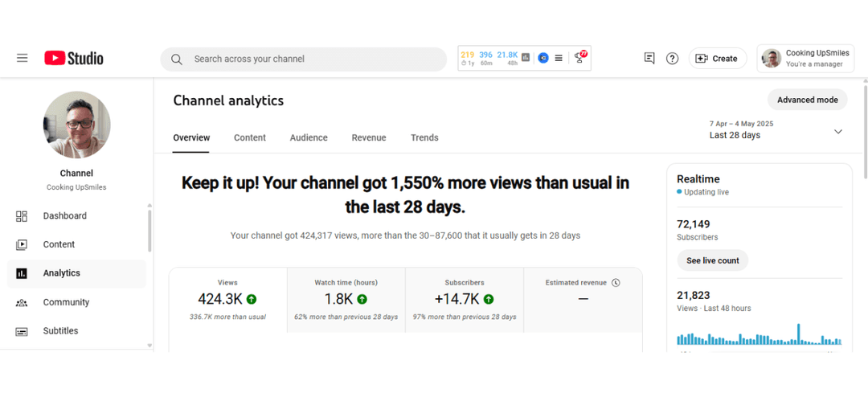
Task: Click the Advanced mode button
Action: 807,100
